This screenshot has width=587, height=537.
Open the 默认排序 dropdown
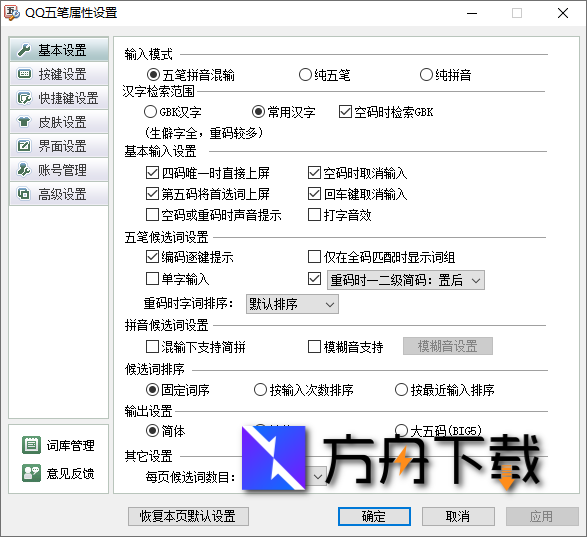[x=292, y=304]
